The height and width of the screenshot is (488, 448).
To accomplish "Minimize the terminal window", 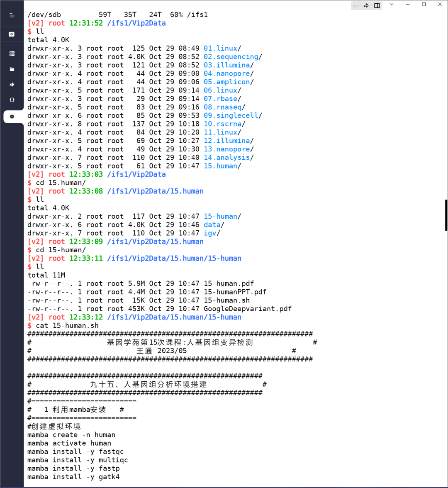I will click(x=408, y=4).
